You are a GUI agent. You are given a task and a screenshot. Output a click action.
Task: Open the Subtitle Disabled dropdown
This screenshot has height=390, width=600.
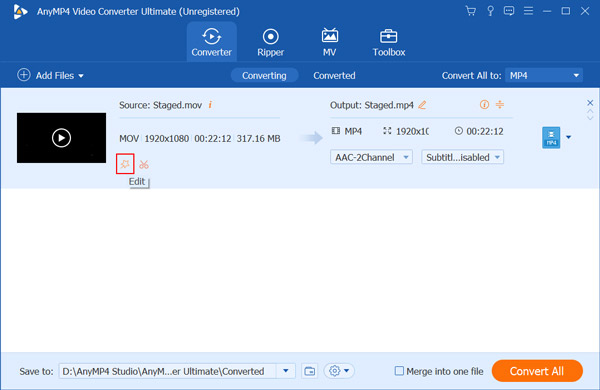462,157
